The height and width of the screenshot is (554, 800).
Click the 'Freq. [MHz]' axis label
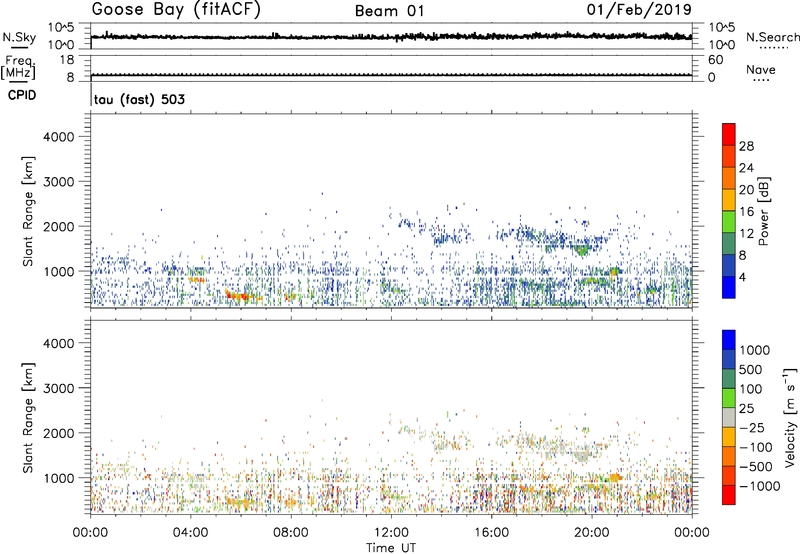(x=18, y=68)
